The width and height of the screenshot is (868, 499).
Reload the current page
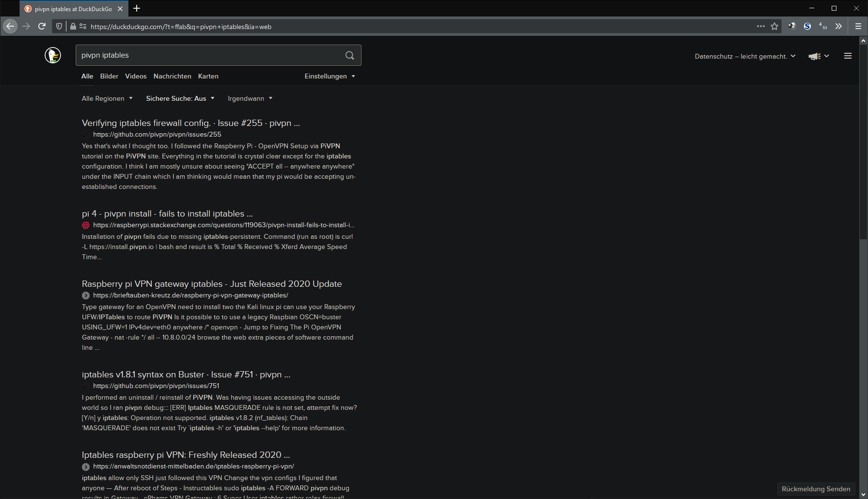pyautogui.click(x=42, y=26)
